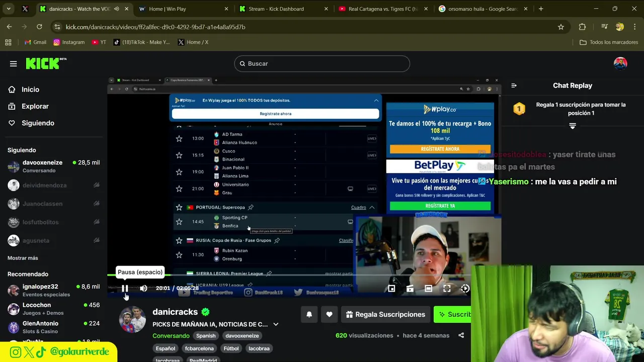This screenshot has width=644, height=362.
Task: Click the Conversando category link
Action: 171,336
